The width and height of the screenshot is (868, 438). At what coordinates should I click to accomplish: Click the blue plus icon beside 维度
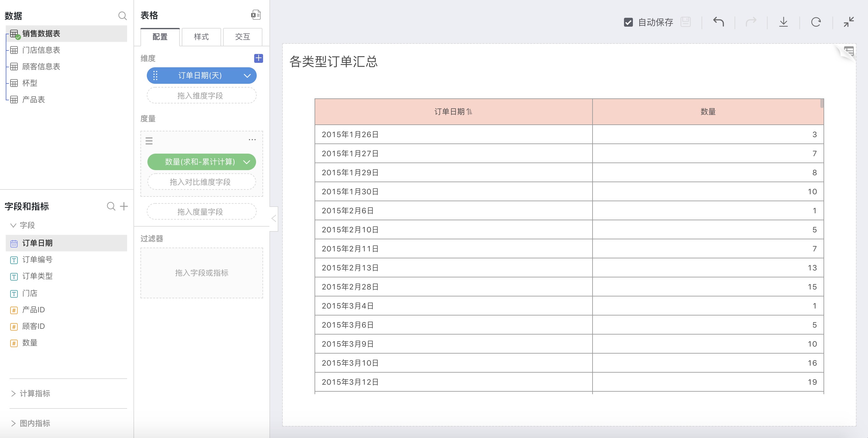tap(258, 58)
